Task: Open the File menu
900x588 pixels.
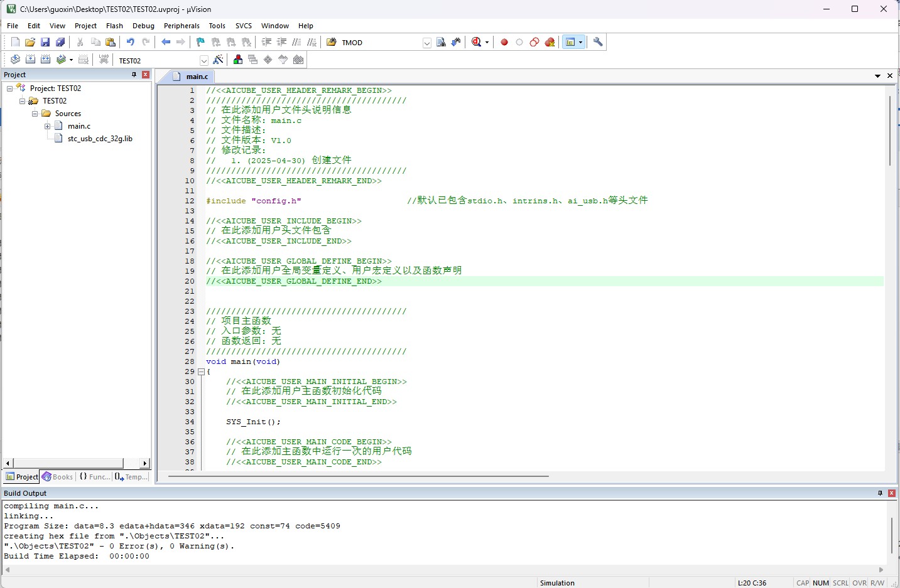Action: point(13,26)
